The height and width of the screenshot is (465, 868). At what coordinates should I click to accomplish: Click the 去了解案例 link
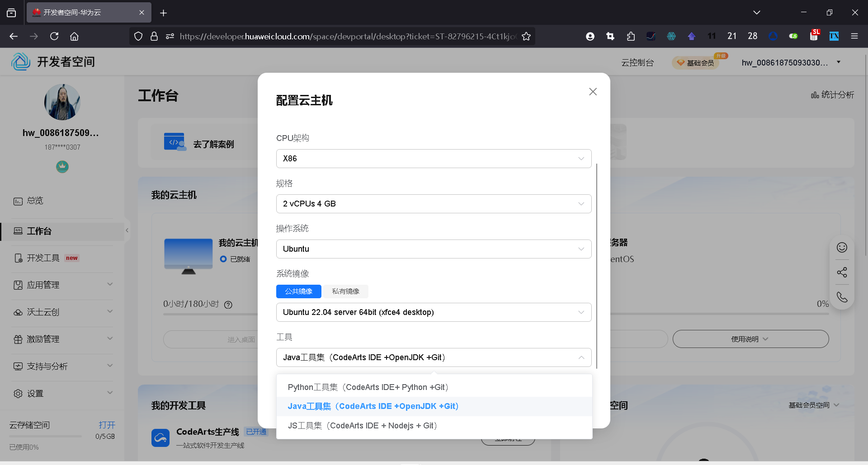[213, 144]
